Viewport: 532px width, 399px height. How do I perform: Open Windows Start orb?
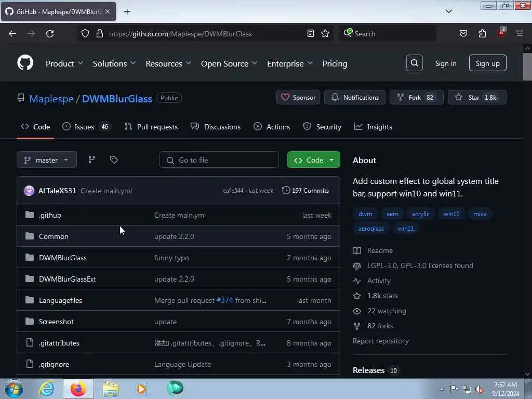14,389
